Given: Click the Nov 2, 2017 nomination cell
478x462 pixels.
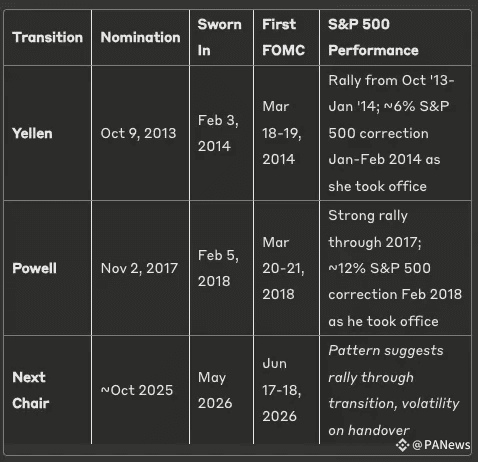Looking at the screenshot, I should tap(139, 268).
